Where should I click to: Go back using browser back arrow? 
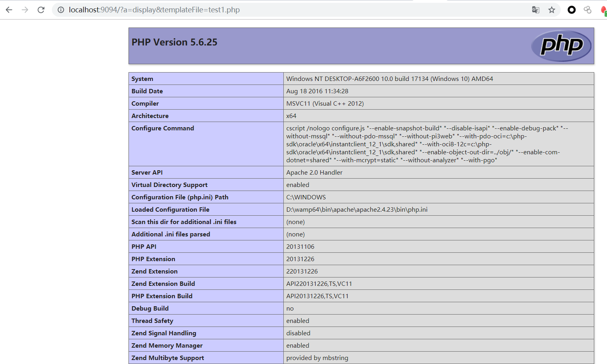click(x=9, y=10)
